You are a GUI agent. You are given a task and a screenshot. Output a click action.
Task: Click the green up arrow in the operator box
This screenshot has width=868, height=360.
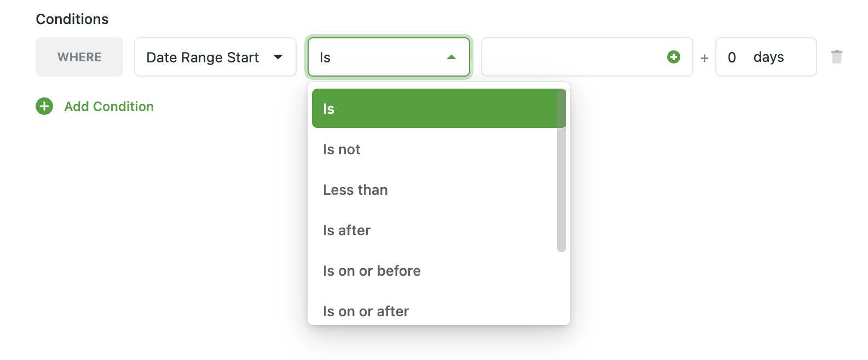pos(452,57)
